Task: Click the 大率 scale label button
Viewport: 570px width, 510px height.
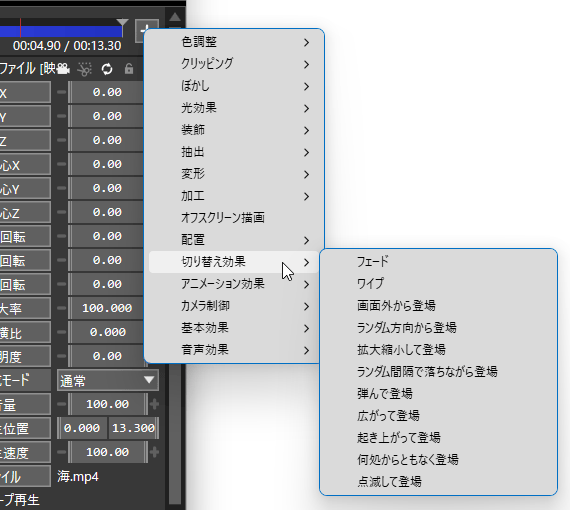Action: tap(25, 308)
